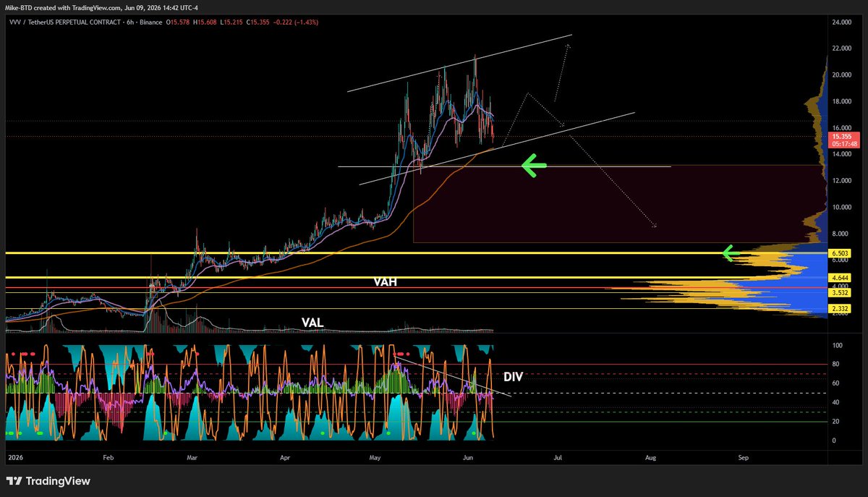Viewport: 868px width, 497px height.
Task: Click the Mar label on time axis
Action: (x=192, y=458)
